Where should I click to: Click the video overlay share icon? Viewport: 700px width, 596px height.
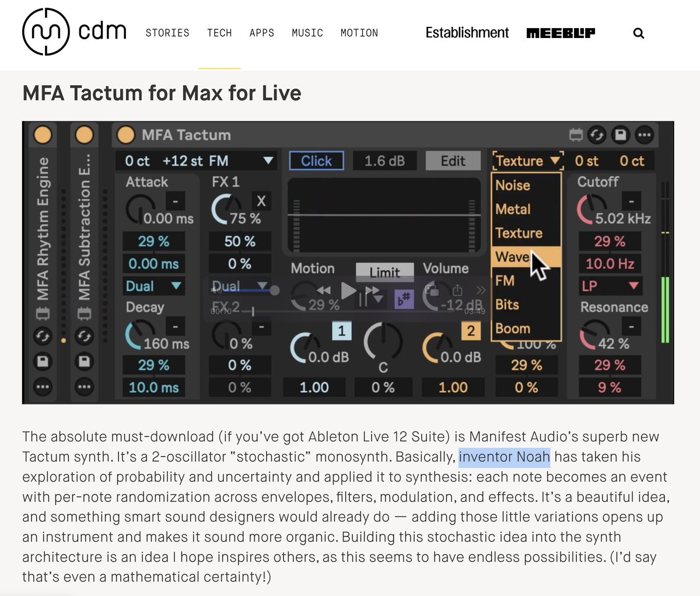[457, 290]
